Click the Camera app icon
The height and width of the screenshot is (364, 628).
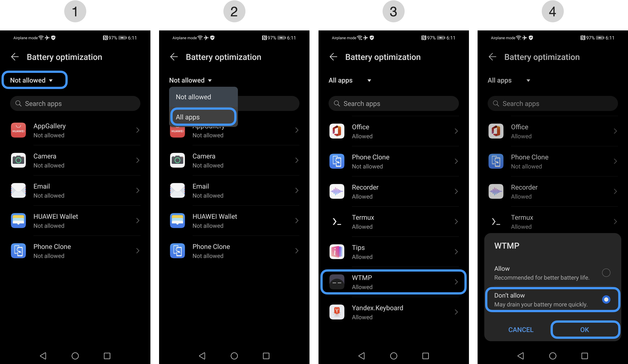[x=19, y=160]
